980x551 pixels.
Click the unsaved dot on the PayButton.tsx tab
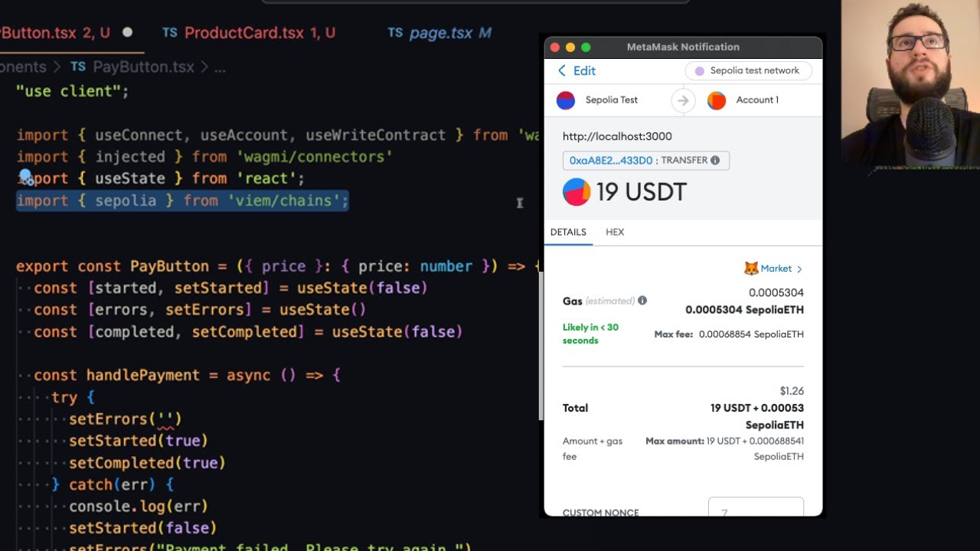pos(127,32)
